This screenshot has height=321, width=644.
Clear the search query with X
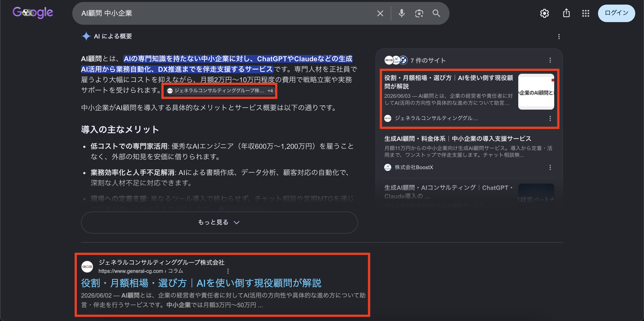point(380,13)
